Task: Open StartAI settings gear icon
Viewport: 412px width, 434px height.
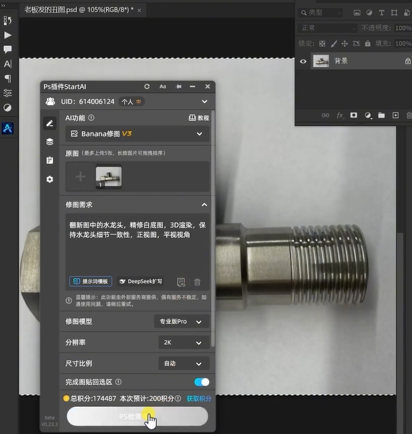Action: click(x=50, y=179)
